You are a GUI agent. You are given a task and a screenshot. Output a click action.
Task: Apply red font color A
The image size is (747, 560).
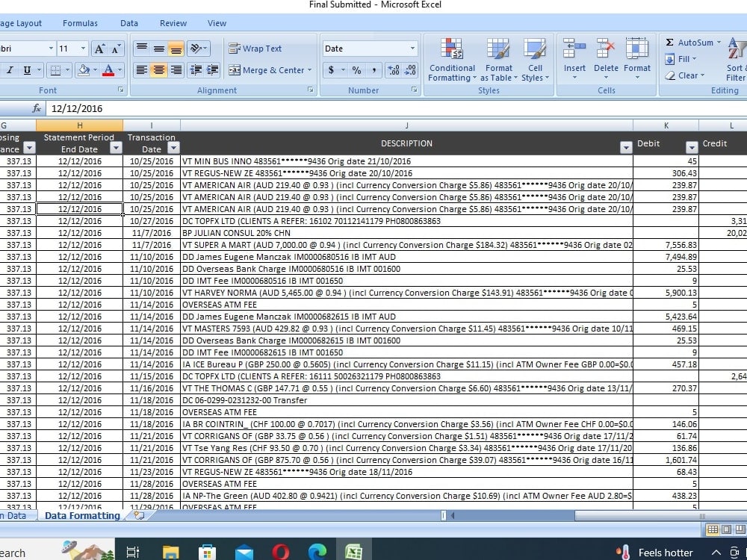[108, 70]
